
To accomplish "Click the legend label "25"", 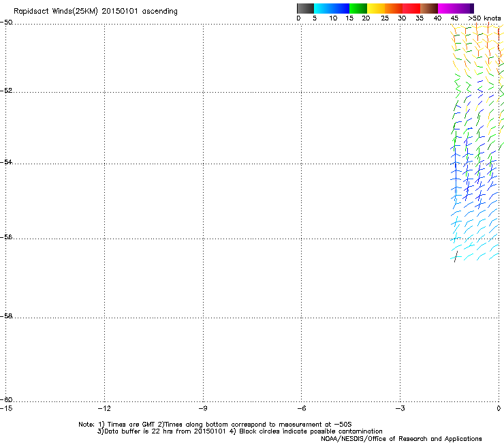I will tap(385, 18).
